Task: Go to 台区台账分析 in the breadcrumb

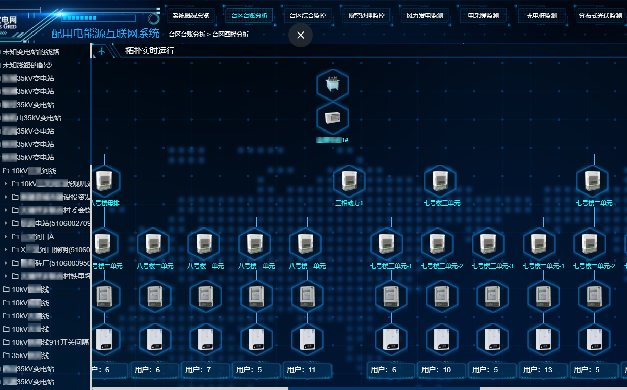Action: (187, 34)
